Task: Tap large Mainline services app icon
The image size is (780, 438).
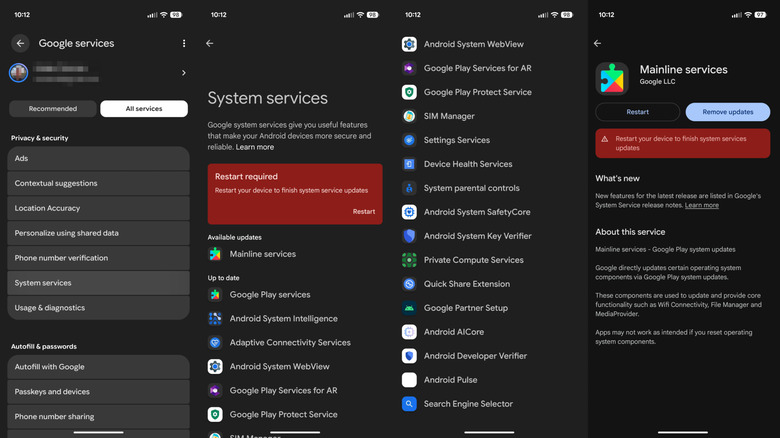Action: pyautogui.click(x=612, y=79)
